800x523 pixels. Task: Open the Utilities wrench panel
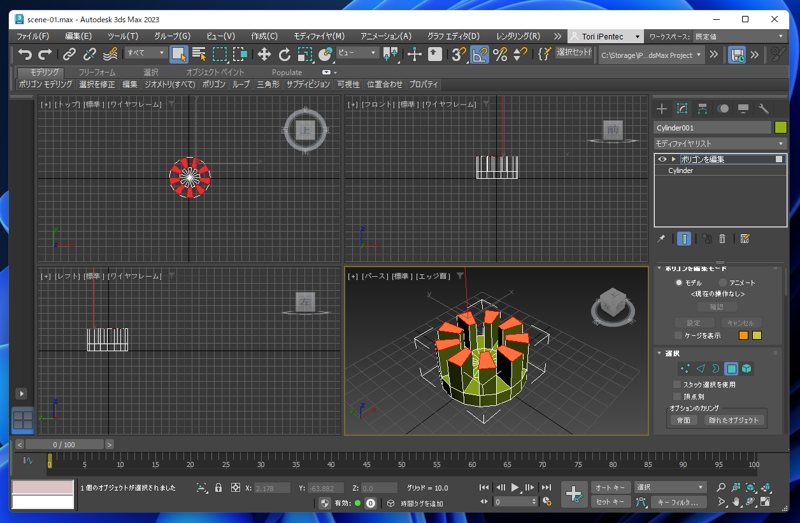coord(763,109)
